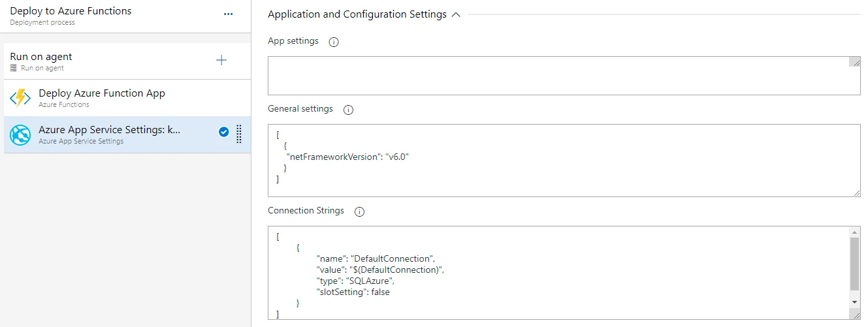Grab the drag handle on App Service Settings task
The height and width of the screenshot is (327, 868).
point(238,134)
